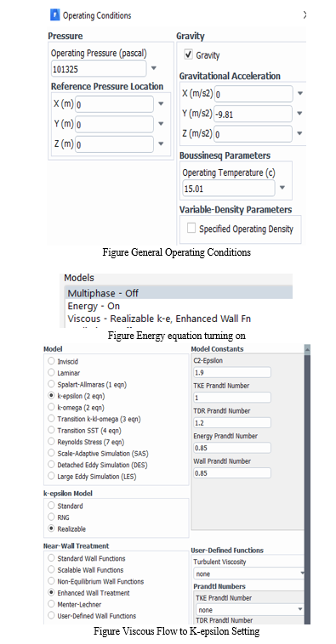
Task: Click the Fluent icon beside Operating Conditions
Action: point(54,15)
